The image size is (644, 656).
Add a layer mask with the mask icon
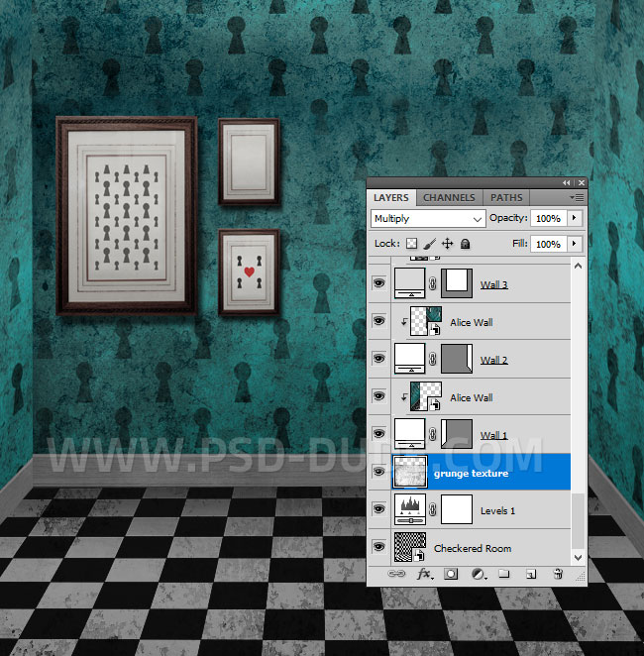point(451,574)
